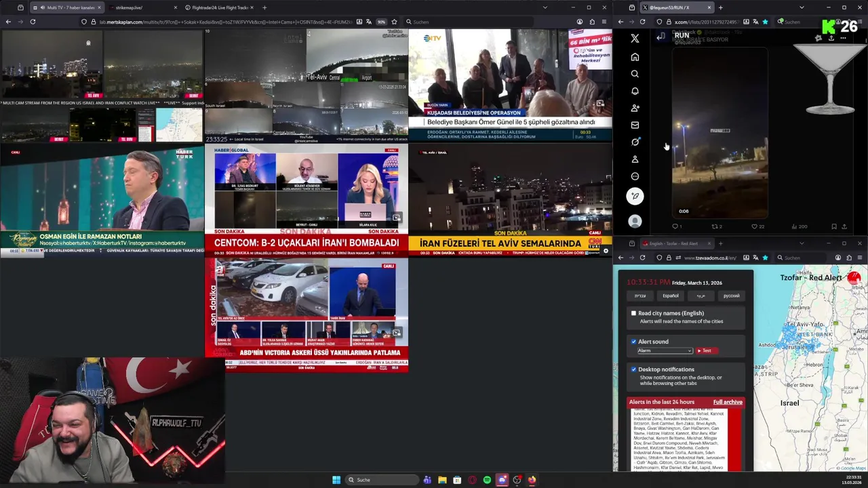Open File Explorer from the taskbar
The width and height of the screenshot is (868, 488).
click(x=442, y=480)
